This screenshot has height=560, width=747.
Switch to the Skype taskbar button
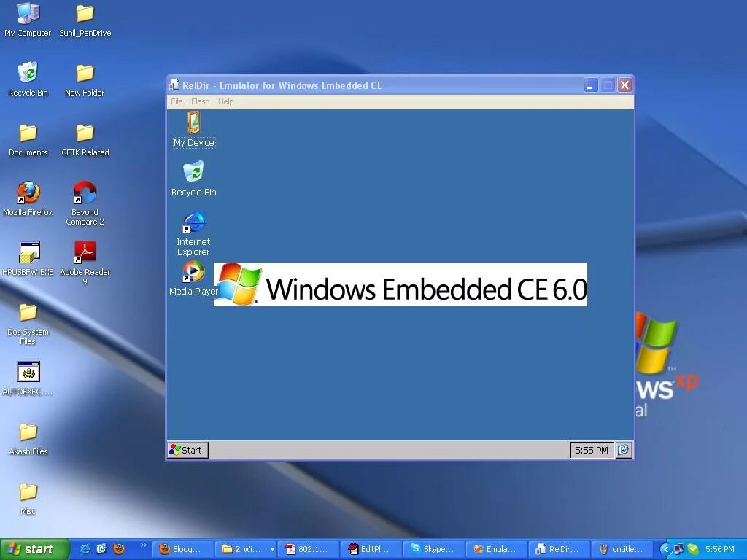pyautogui.click(x=433, y=549)
